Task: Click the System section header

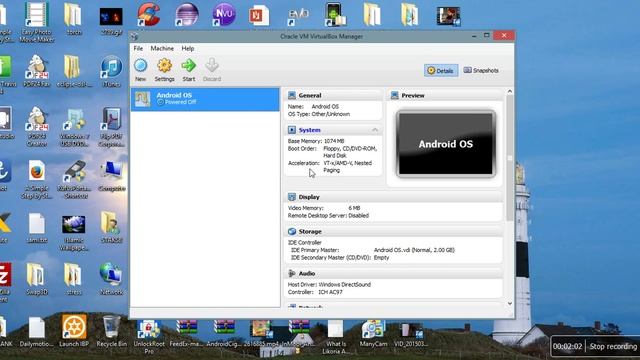Action: tap(333, 130)
